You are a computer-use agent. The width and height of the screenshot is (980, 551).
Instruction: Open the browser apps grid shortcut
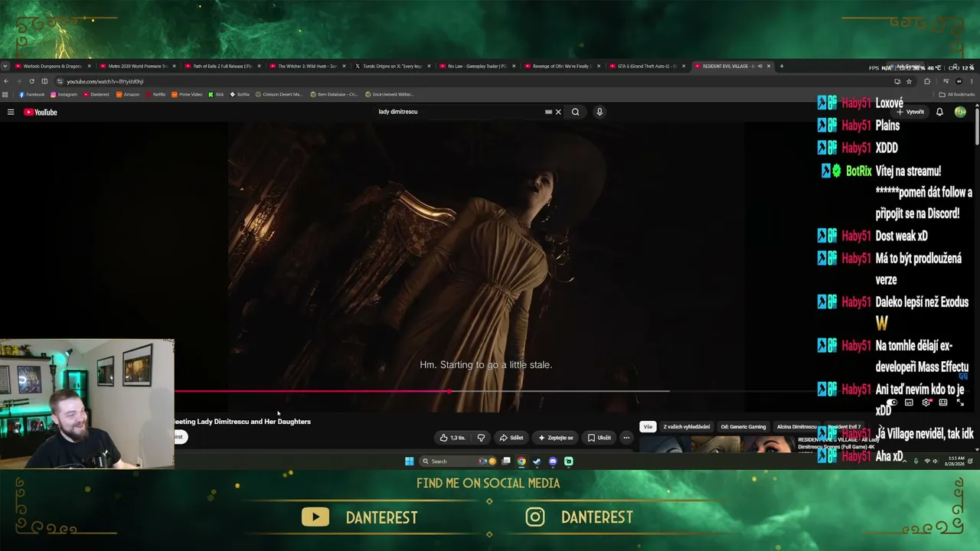tap(5, 95)
